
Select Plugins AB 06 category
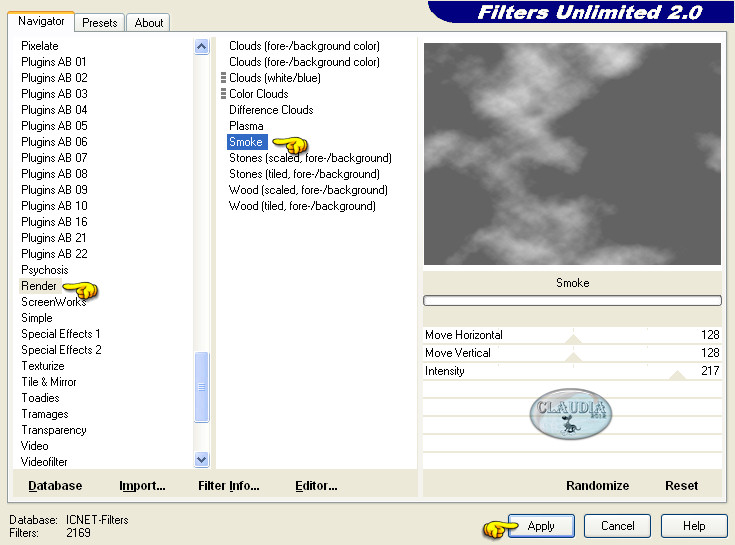point(54,142)
